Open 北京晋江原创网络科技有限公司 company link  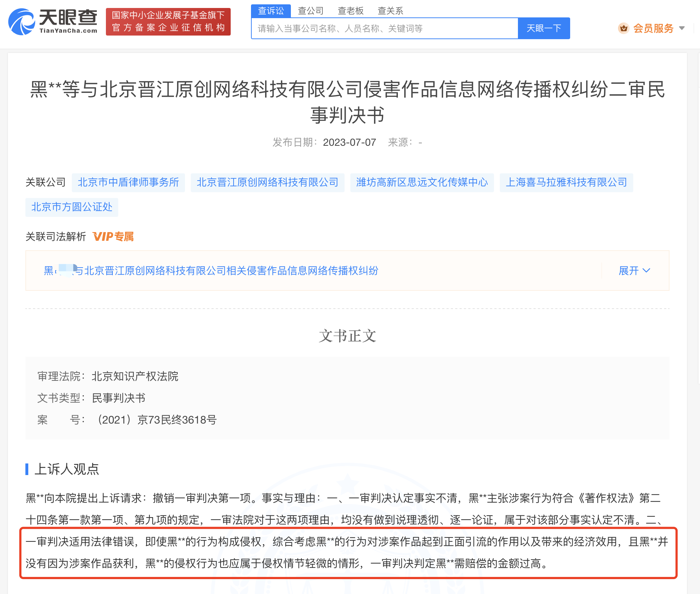tap(267, 183)
